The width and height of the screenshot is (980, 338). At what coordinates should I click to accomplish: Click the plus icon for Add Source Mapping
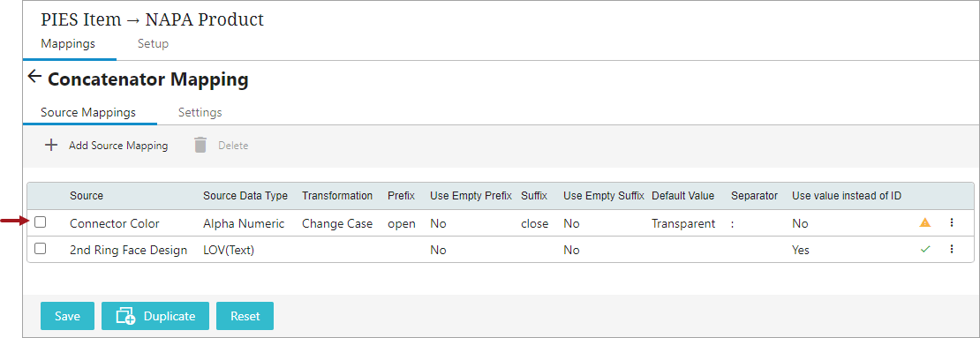point(50,146)
